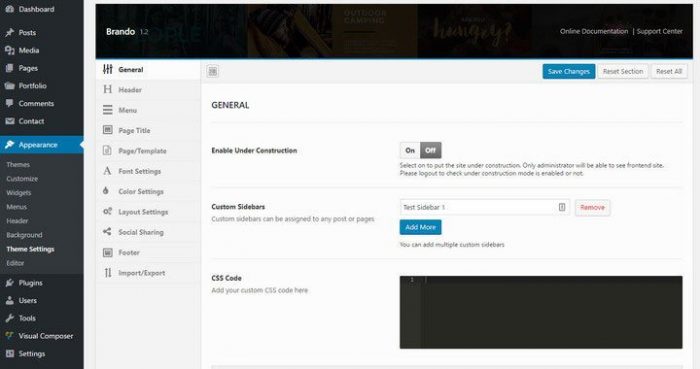The width and height of the screenshot is (700, 369).
Task: Click the Appearance paintbrush icon
Action: coord(9,145)
